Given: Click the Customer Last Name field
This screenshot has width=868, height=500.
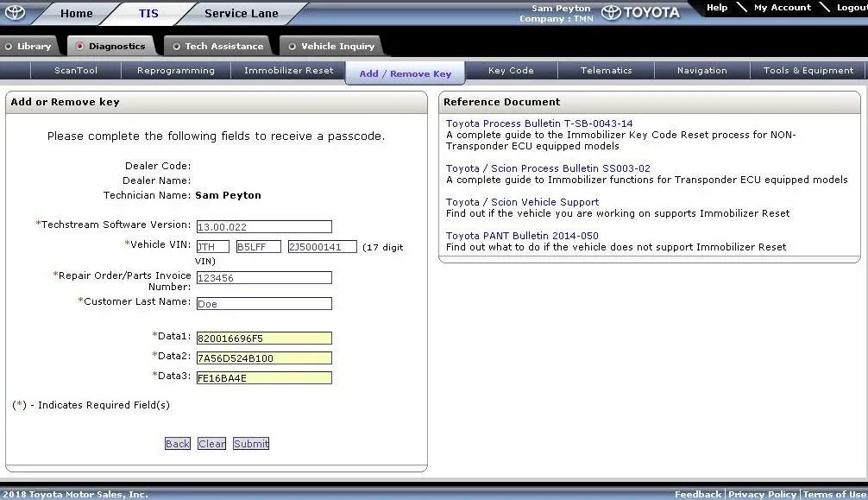Looking at the screenshot, I should [x=264, y=304].
